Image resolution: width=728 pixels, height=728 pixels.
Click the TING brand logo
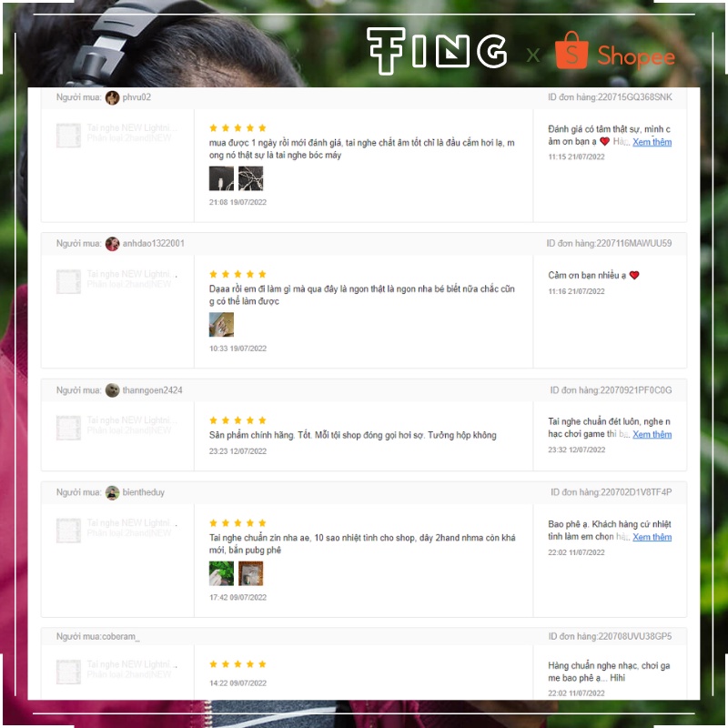coord(437,50)
